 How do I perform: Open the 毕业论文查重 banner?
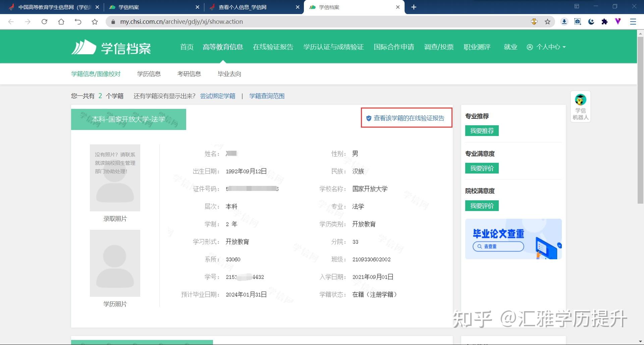513,239
